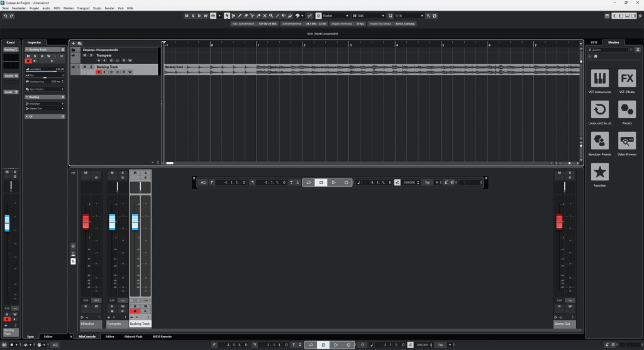Switch to the Kanal tab
The image size is (644, 350).
[11, 42]
